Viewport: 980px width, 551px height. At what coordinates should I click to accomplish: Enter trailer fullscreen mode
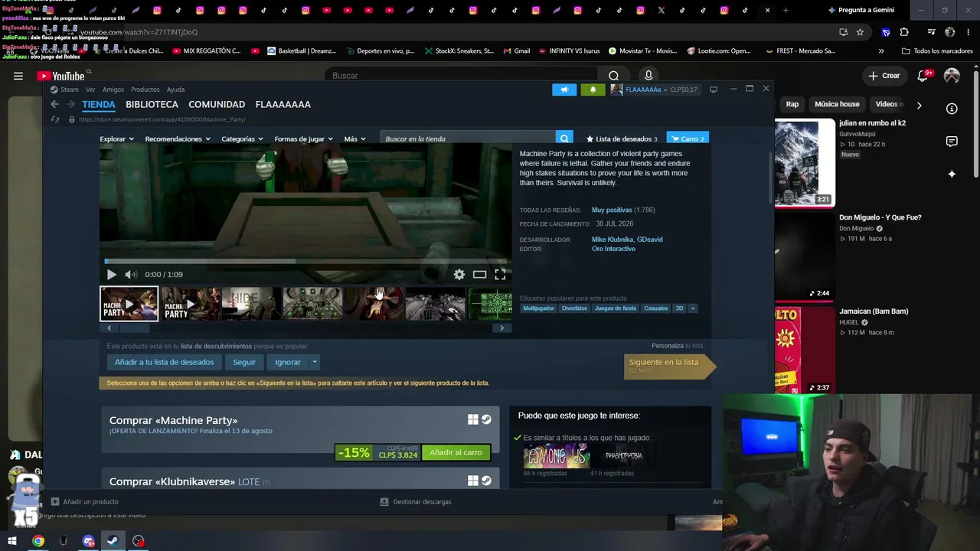pos(500,274)
